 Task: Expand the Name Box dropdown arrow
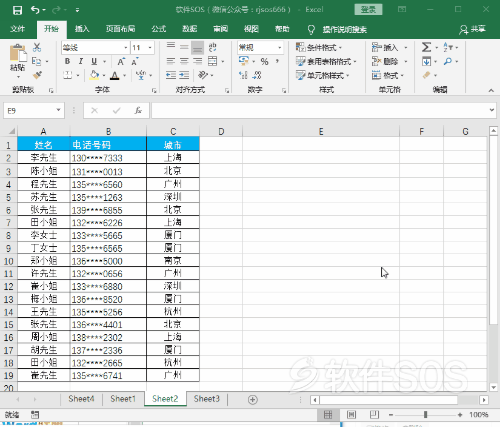[x=58, y=110]
